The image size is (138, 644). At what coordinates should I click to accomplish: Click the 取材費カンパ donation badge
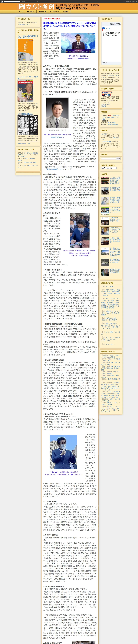click(107, 93)
